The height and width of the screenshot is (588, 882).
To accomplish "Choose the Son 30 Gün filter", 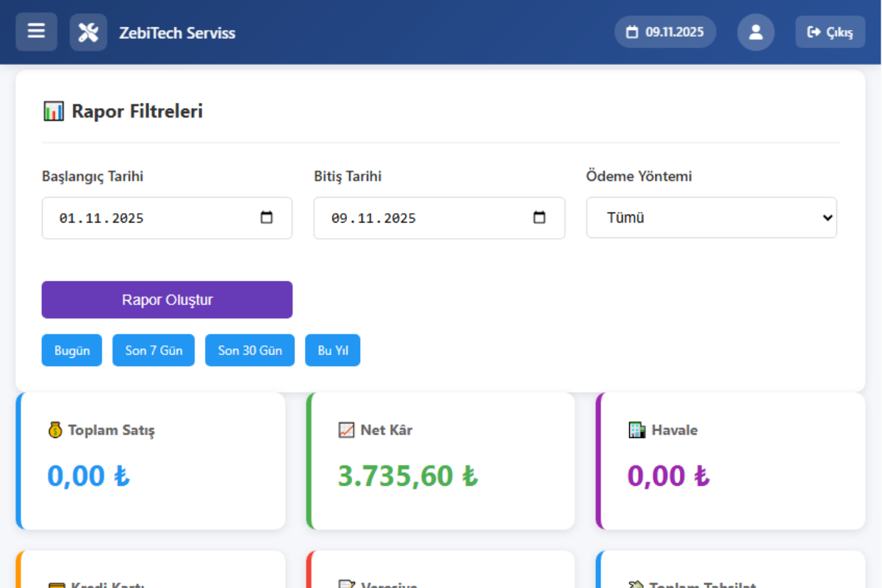I will tap(250, 351).
